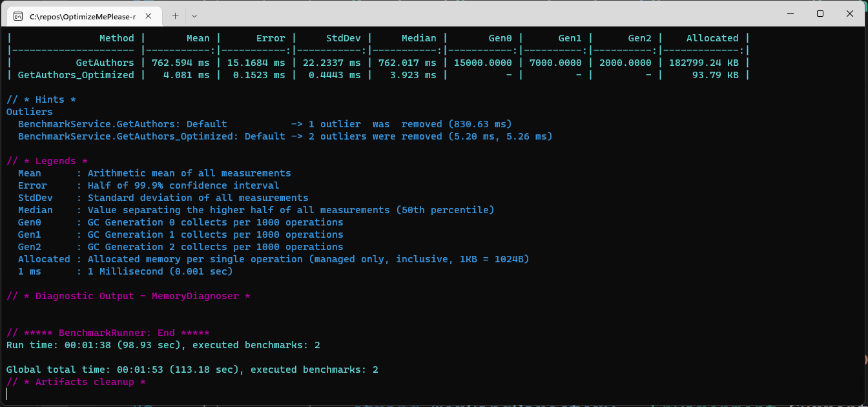The image size is (868, 407).
Task: Open a new terminal tab
Action: pyautogui.click(x=175, y=16)
